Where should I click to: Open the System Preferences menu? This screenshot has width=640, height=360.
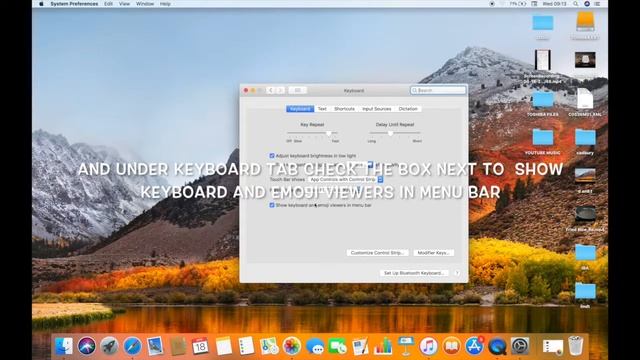pos(74,4)
